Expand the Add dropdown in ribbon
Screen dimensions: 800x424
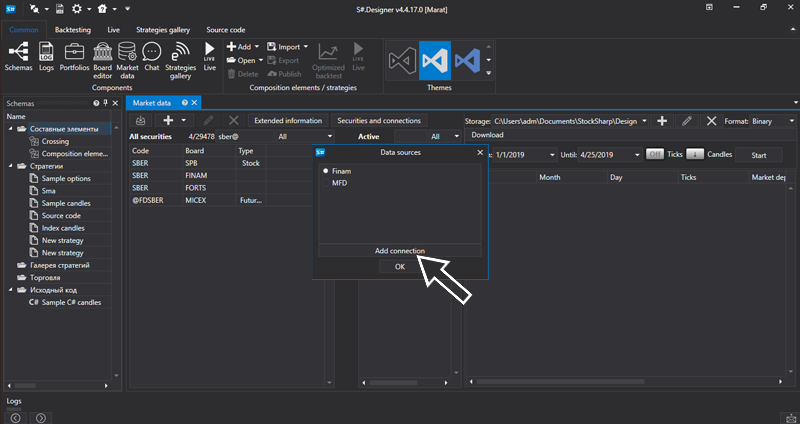[x=258, y=46]
